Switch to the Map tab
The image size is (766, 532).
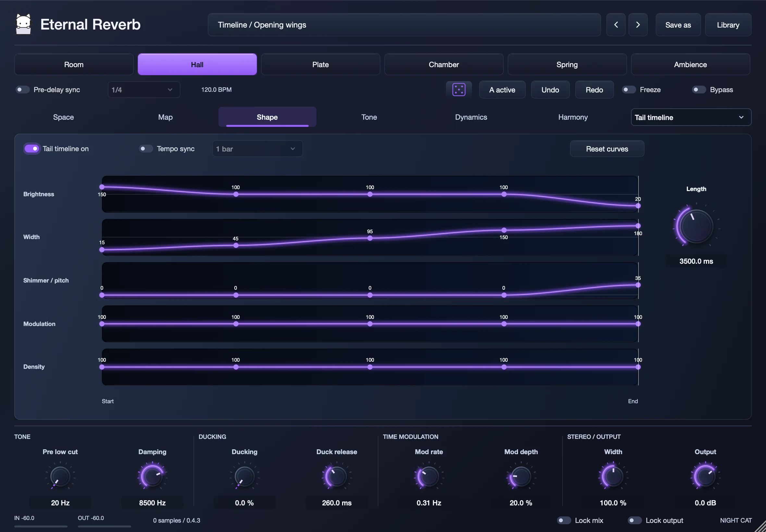166,117
